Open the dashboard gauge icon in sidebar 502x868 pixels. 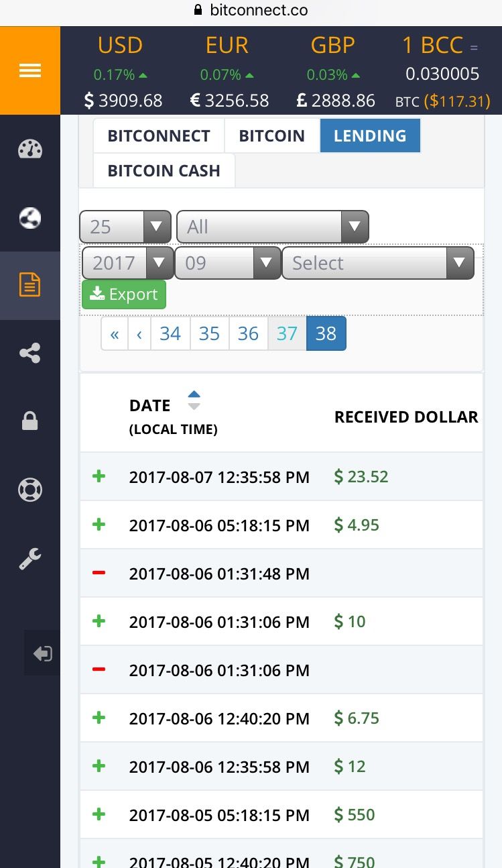pos(30,150)
